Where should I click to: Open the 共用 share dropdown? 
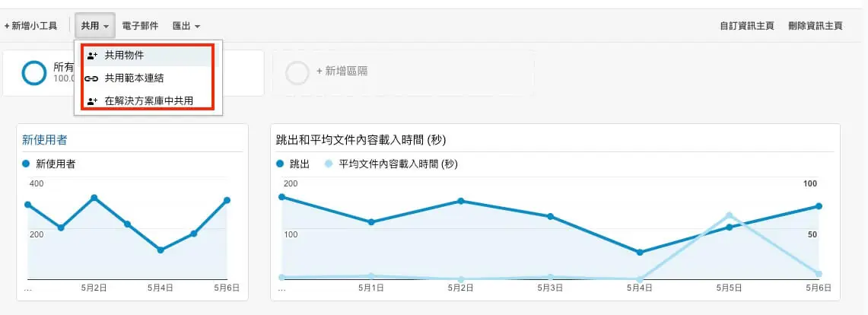pos(95,25)
